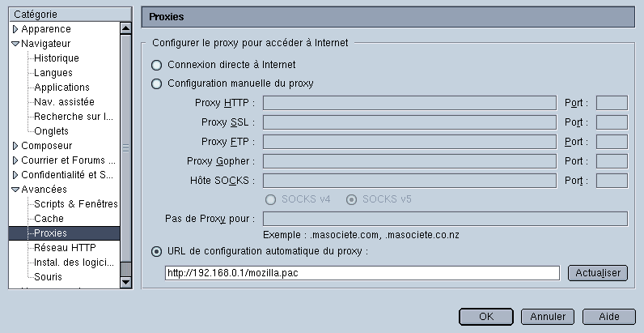Expand the Apparence category
Screen dimensions: 644x333
click(x=15, y=29)
